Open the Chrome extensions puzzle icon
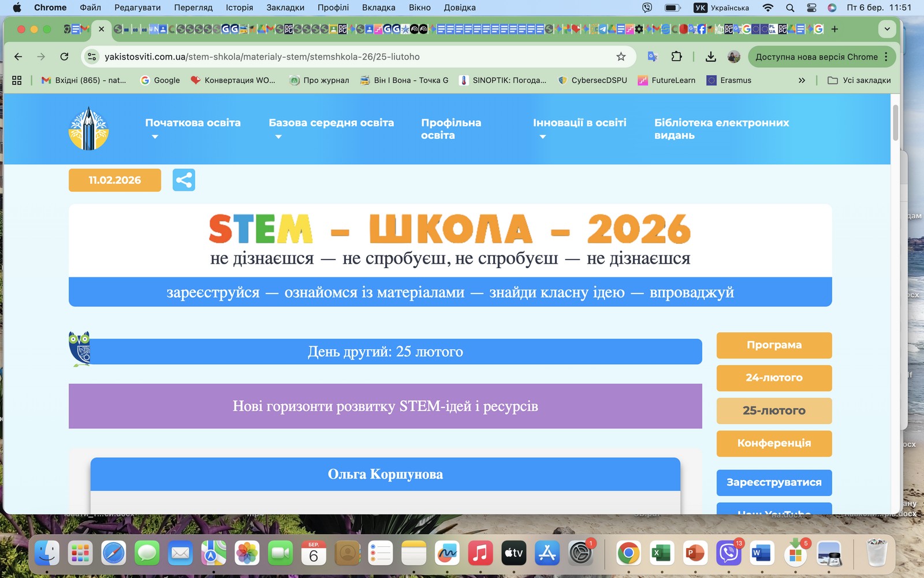This screenshot has height=578, width=924. tap(676, 57)
